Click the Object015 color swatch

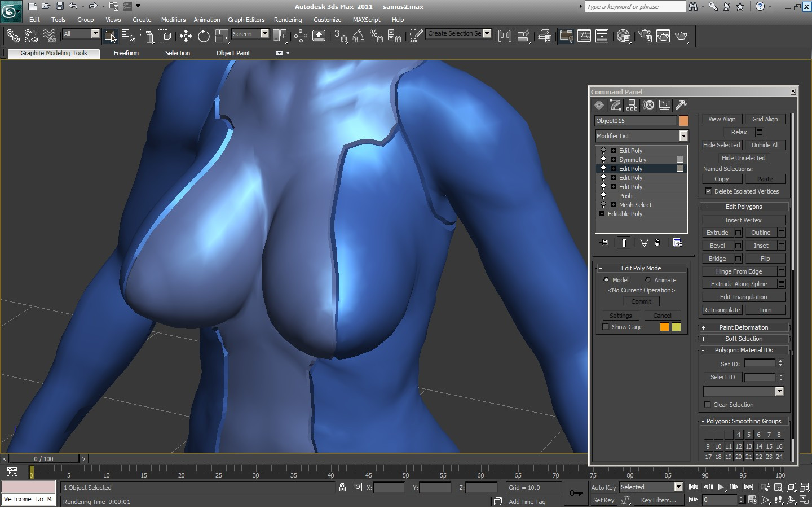coord(683,121)
